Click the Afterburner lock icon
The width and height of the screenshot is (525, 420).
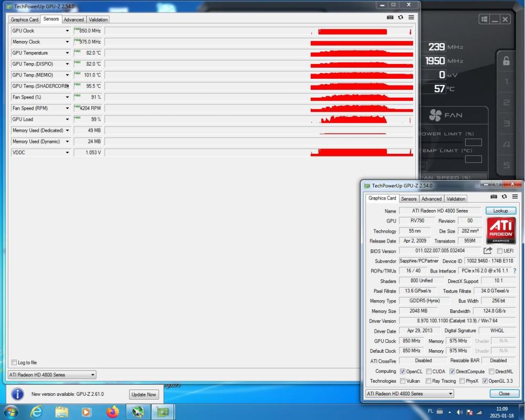506,60
